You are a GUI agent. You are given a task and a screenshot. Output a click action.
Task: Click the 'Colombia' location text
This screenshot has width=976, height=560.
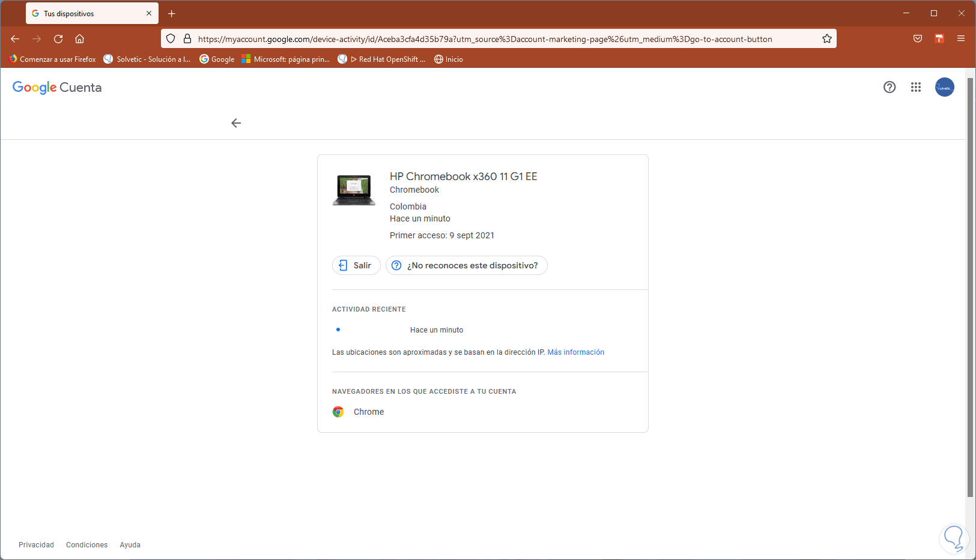coord(408,206)
